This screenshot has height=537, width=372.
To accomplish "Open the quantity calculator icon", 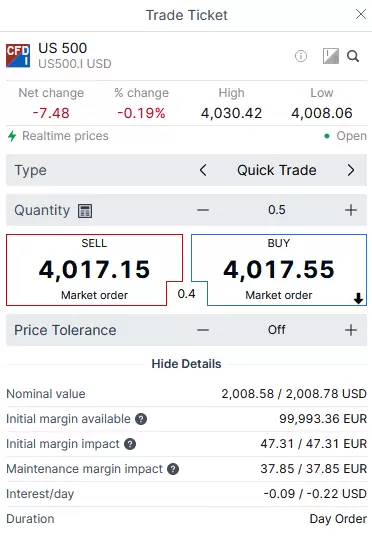I will pos(85,211).
